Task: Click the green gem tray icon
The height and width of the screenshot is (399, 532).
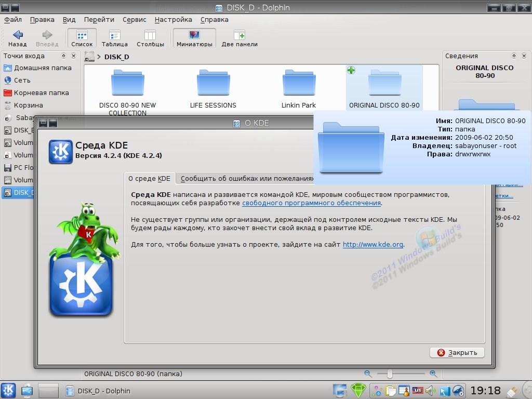Action: (x=358, y=391)
